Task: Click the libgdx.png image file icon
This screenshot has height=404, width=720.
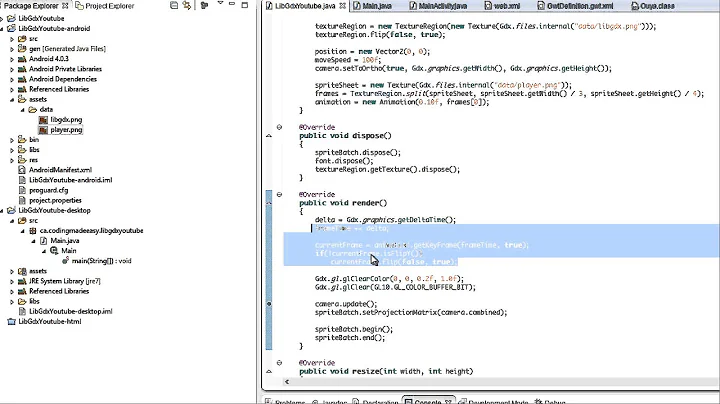Action: coord(43,119)
